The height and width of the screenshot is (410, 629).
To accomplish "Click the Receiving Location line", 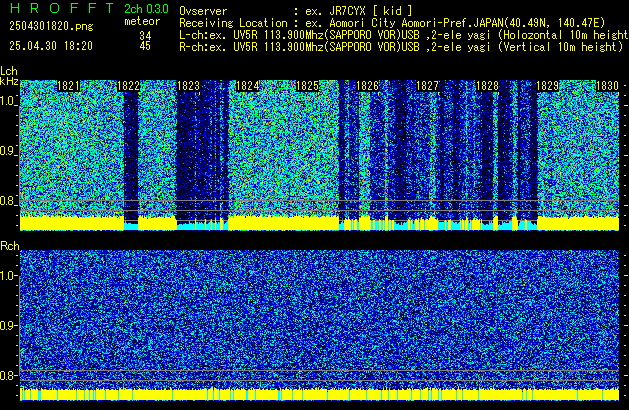I will point(392,23).
